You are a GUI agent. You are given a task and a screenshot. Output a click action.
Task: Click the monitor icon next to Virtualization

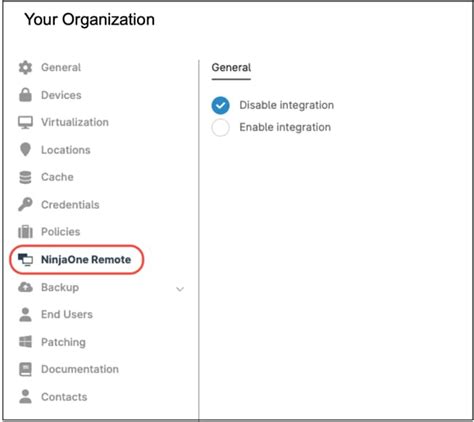pyautogui.click(x=25, y=122)
